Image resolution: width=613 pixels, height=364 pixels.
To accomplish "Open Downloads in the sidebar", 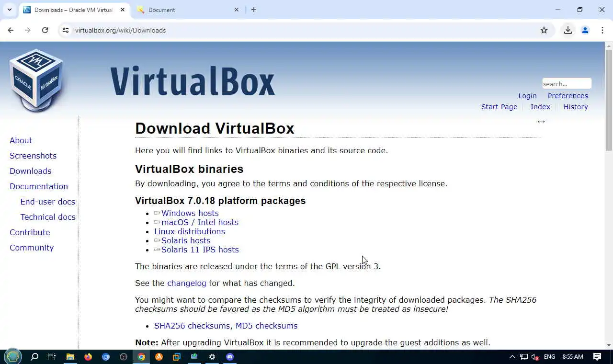I will (x=30, y=171).
